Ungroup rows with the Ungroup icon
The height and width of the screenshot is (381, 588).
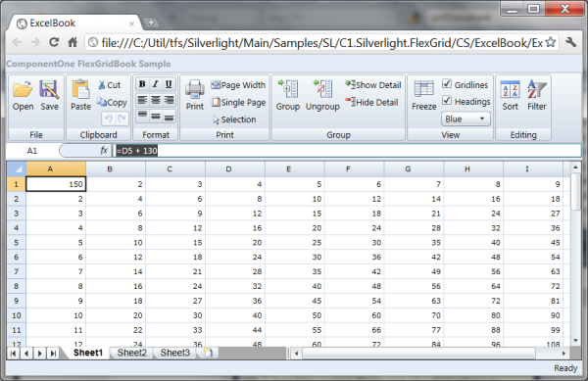pos(322,89)
